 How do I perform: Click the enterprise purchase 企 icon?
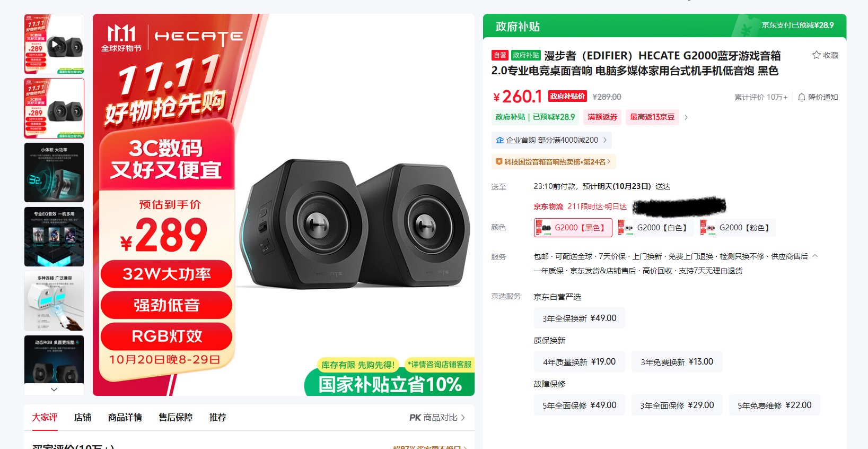click(499, 140)
